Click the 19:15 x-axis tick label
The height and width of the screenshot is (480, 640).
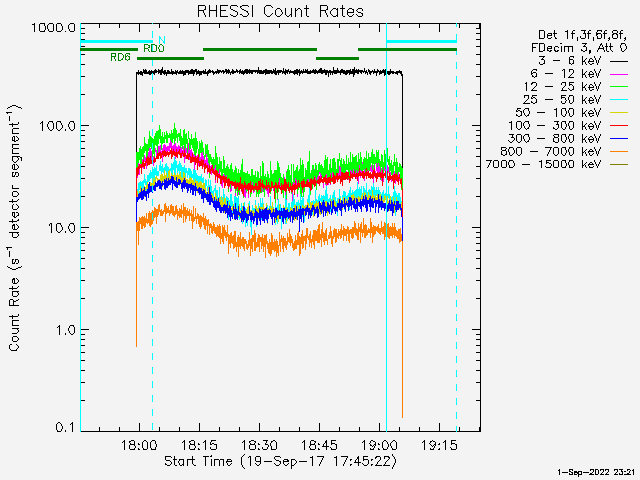click(439, 445)
